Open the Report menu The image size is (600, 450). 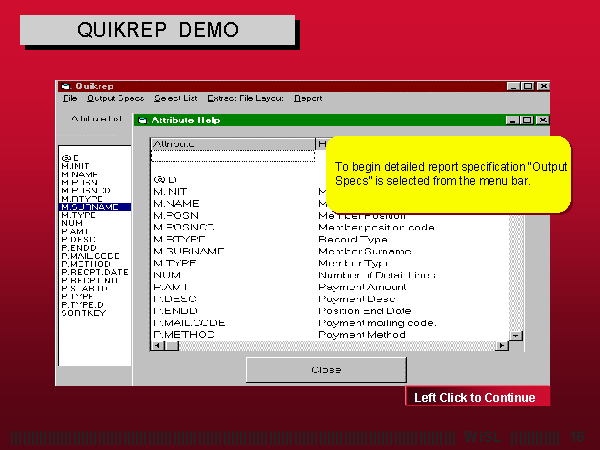point(308,98)
